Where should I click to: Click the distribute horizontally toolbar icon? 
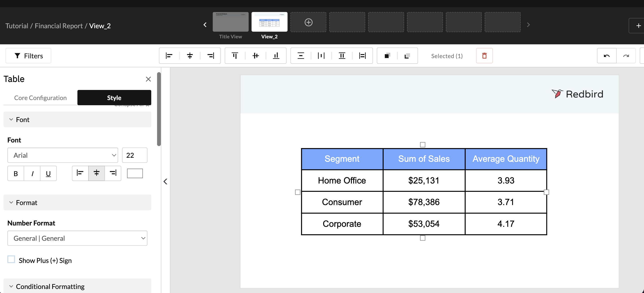click(x=321, y=55)
